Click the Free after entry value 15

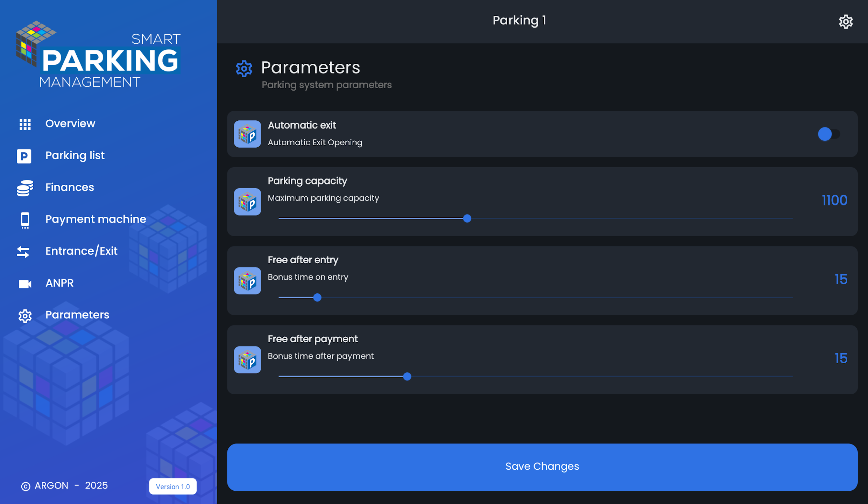(841, 280)
